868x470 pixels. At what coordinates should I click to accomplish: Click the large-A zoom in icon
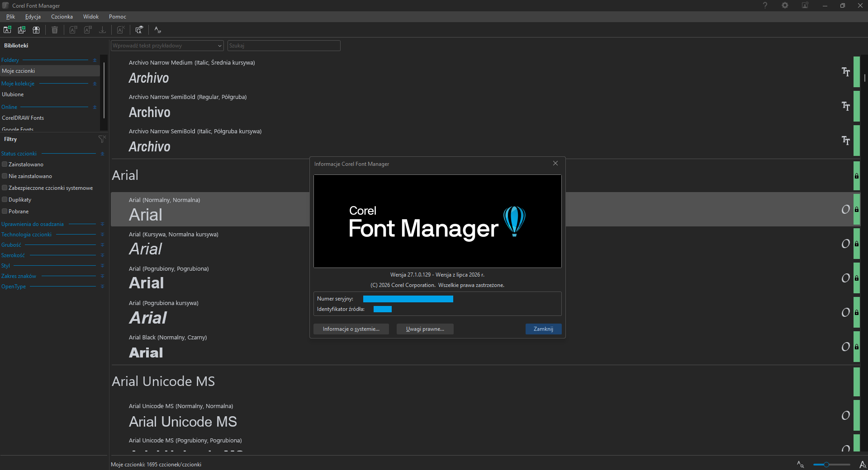click(x=863, y=464)
